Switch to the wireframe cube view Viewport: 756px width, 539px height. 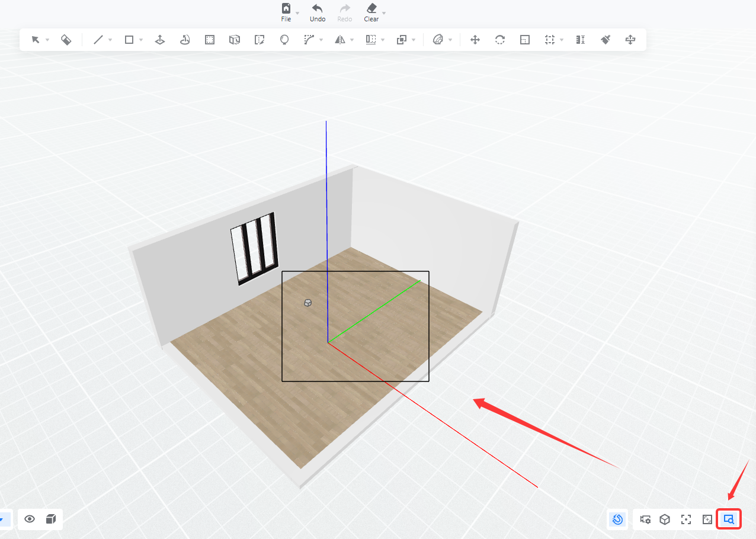click(665, 519)
